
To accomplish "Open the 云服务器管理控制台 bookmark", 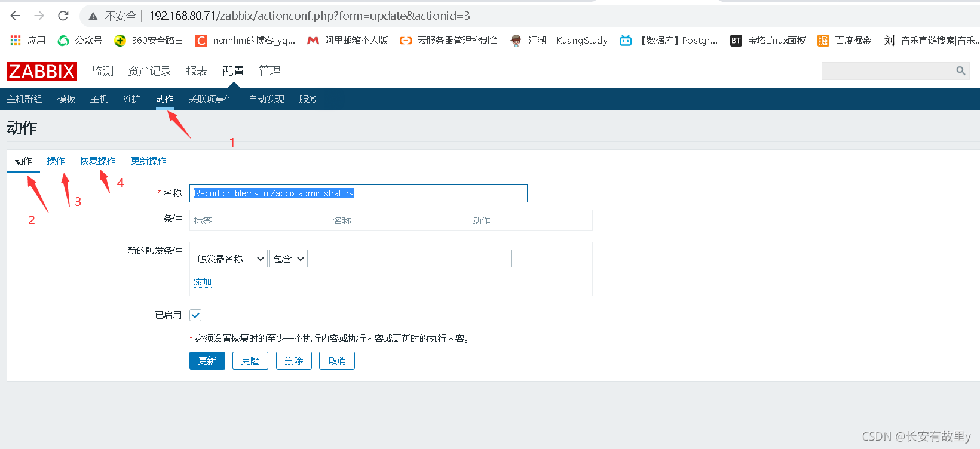I will point(449,40).
